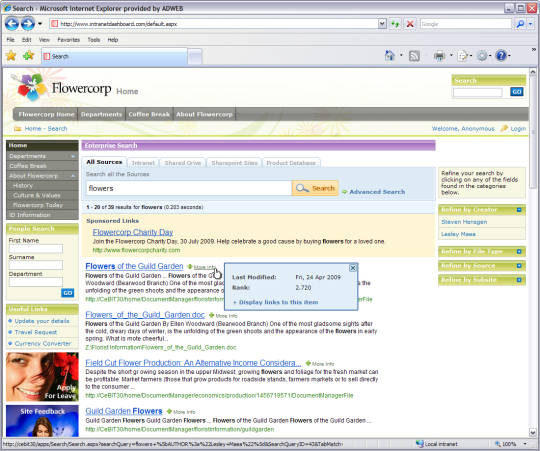The width and height of the screenshot is (540, 451).
Task: Click the blue Help question icon
Action: pyautogui.click(x=501, y=55)
